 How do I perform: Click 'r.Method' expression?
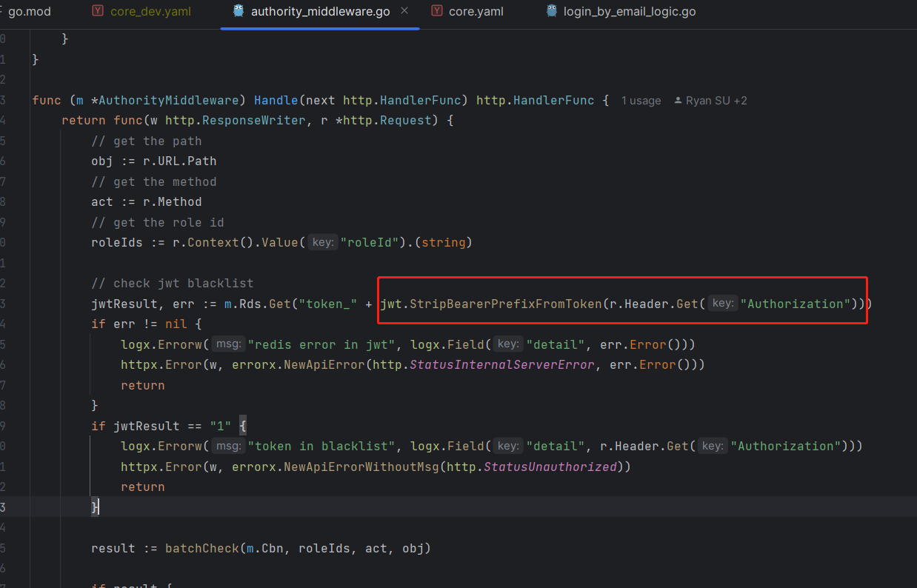173,201
